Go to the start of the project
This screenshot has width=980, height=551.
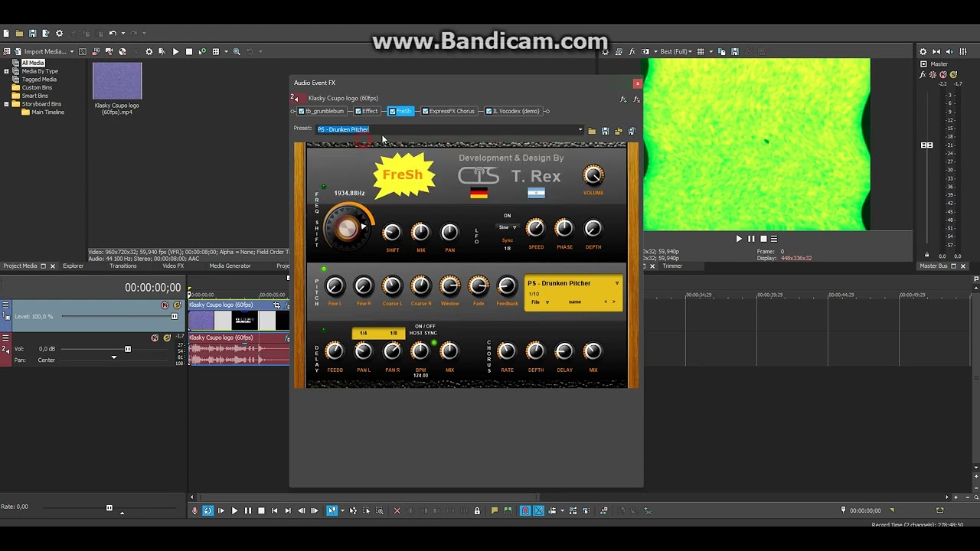coord(274,510)
